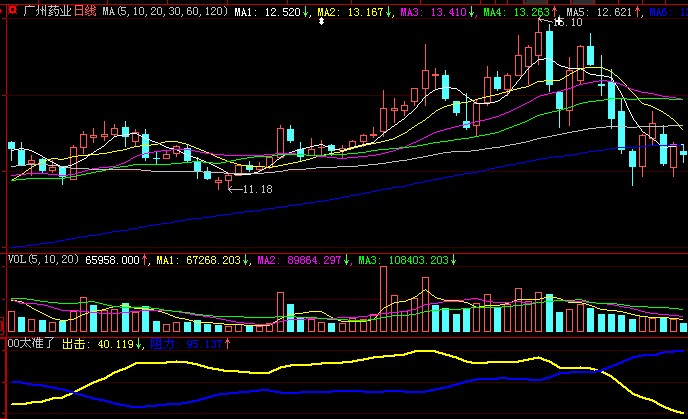
Task: Select volume MA3: 108403.203
Action: (x=407, y=260)
